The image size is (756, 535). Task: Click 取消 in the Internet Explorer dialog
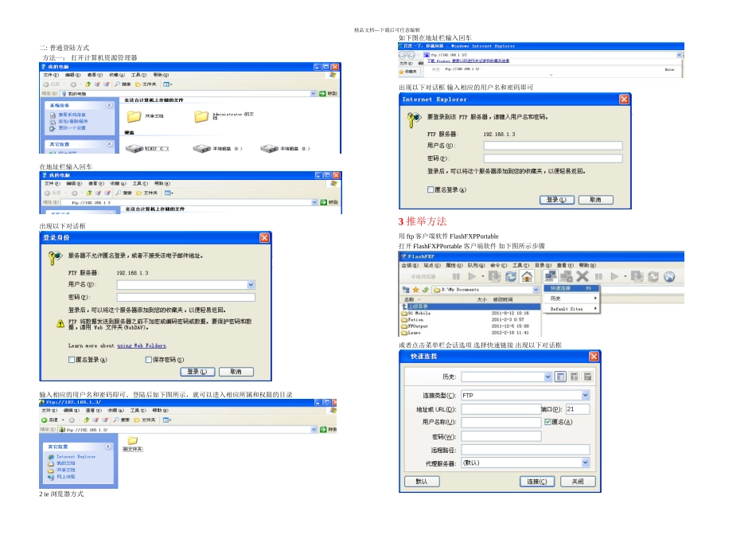click(x=595, y=200)
